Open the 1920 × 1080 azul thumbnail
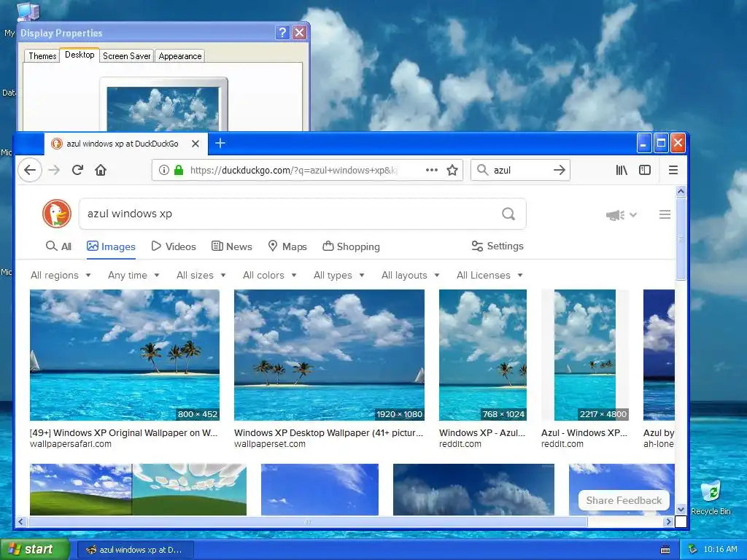The image size is (747, 560). pyautogui.click(x=329, y=355)
